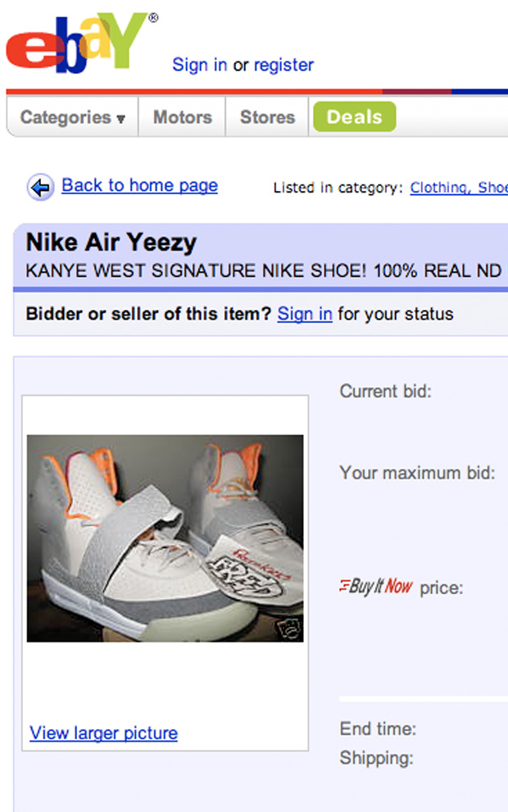Click the Nike Air Yeezy listing title
Viewport: 508px width, 812px height.
[111, 243]
